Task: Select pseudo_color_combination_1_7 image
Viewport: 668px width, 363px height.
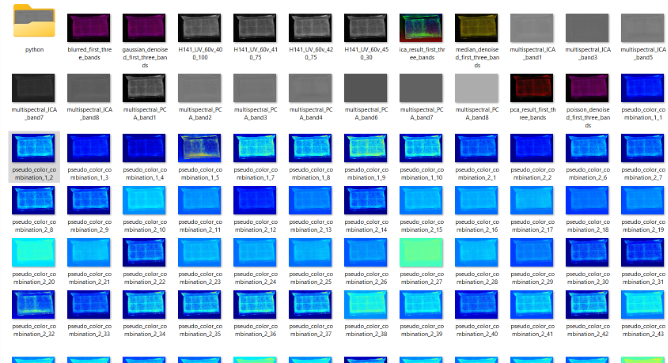Action: coord(255,148)
